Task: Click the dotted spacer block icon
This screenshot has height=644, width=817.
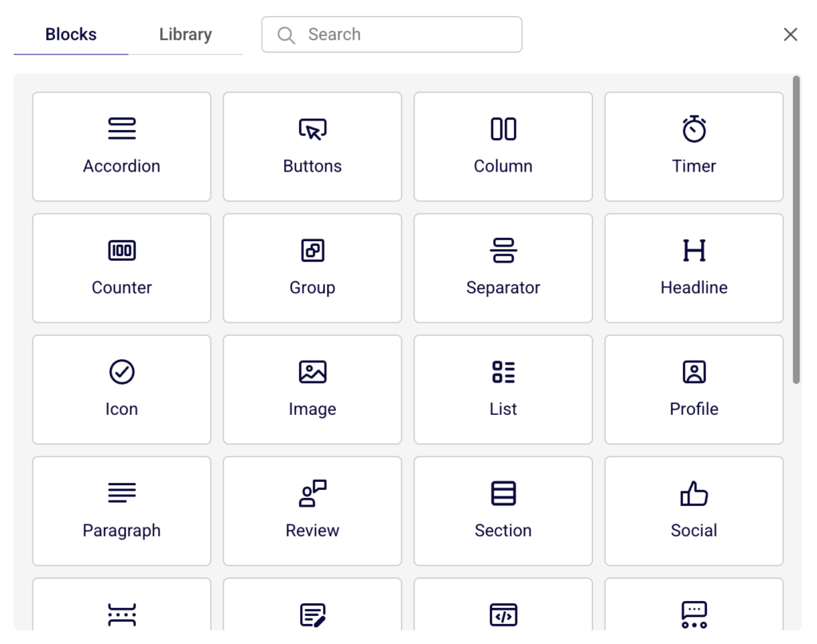Action: point(121,614)
